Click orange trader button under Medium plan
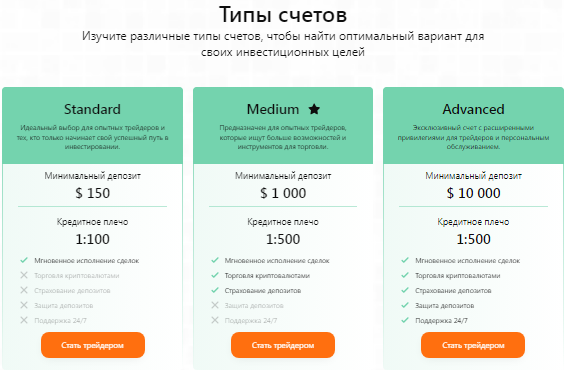This screenshot has width=564, height=370. coord(283,345)
